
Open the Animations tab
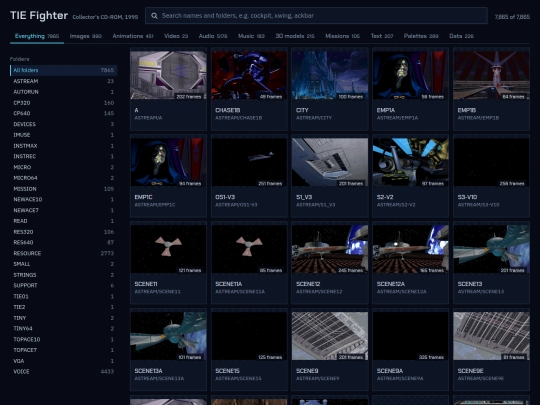[133, 36]
